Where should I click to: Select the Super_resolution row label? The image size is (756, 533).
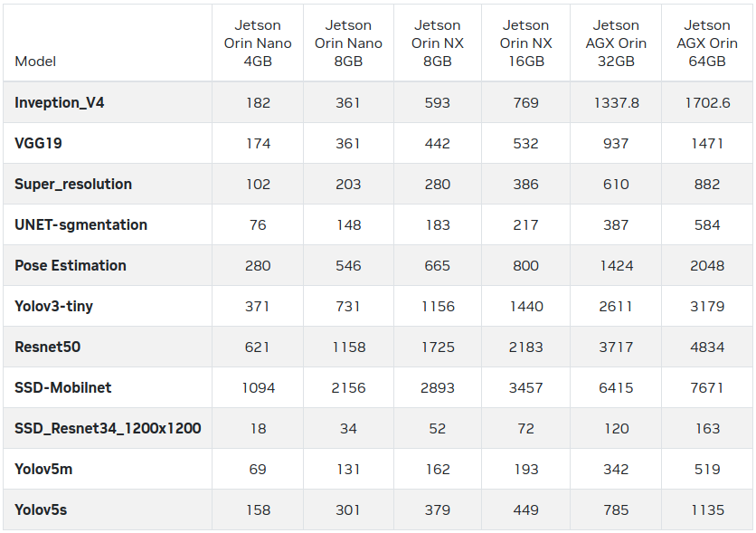click(73, 185)
